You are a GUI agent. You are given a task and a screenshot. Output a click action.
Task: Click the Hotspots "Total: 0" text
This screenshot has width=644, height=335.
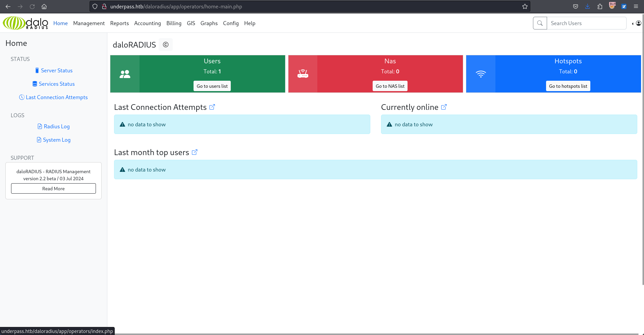tap(568, 71)
